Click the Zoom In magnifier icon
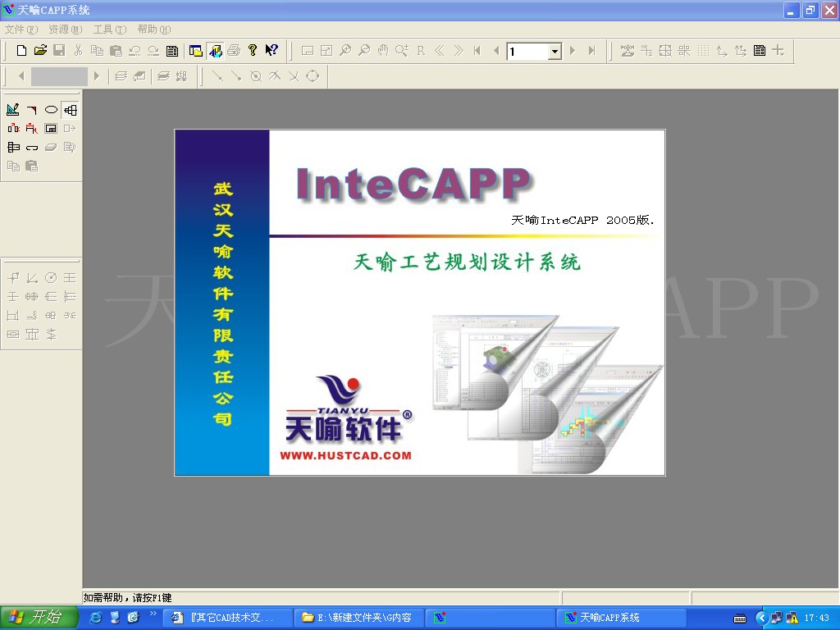Screen dimensions: 840x630 pos(345,51)
